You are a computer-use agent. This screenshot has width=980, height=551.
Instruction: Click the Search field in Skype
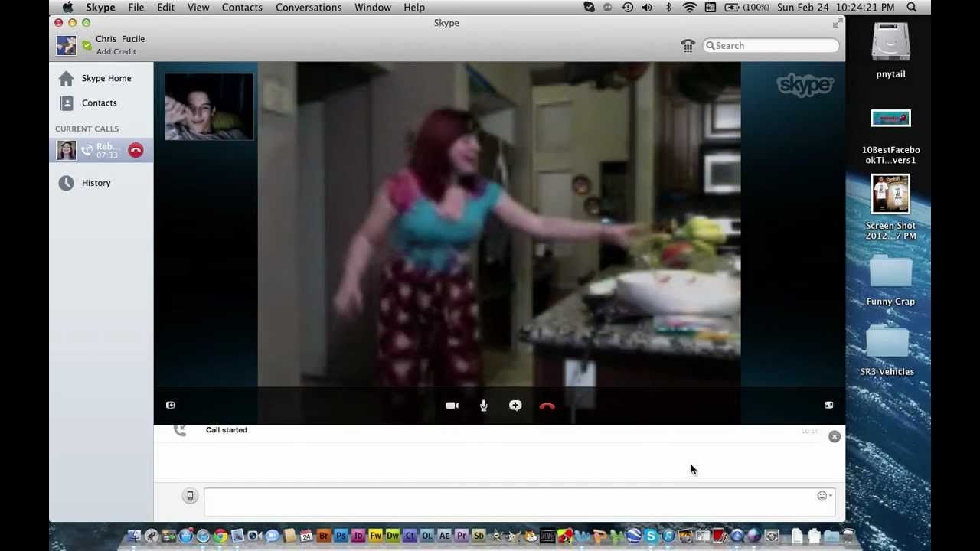(x=770, y=46)
